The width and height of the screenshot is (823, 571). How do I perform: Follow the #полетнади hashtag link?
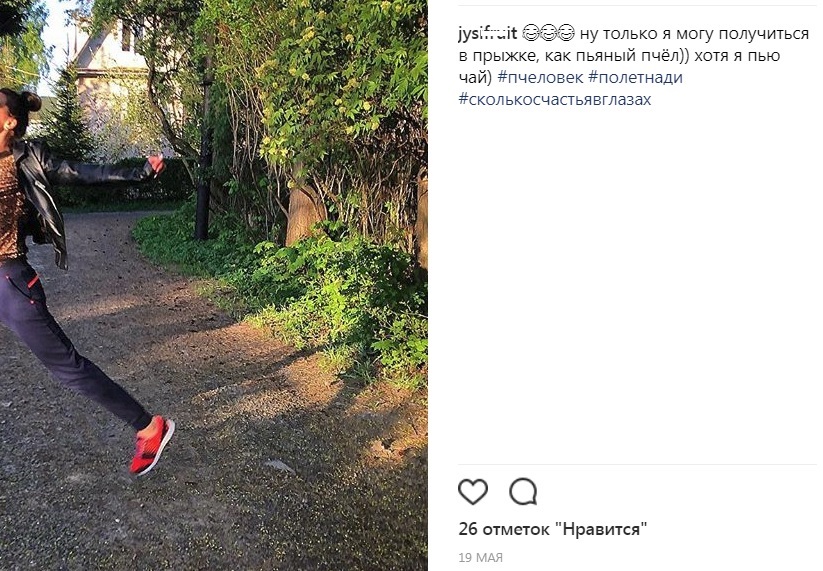636,77
